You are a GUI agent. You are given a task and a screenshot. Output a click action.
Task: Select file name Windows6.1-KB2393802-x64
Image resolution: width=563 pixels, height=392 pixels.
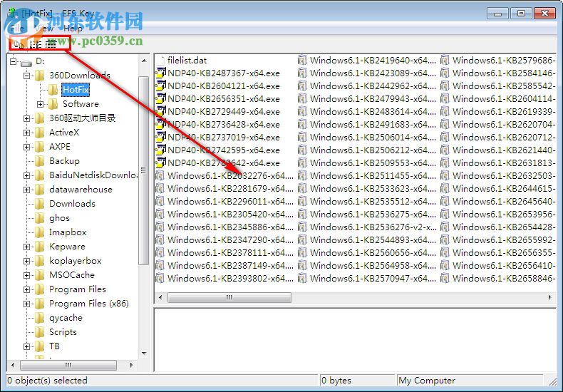230,279
